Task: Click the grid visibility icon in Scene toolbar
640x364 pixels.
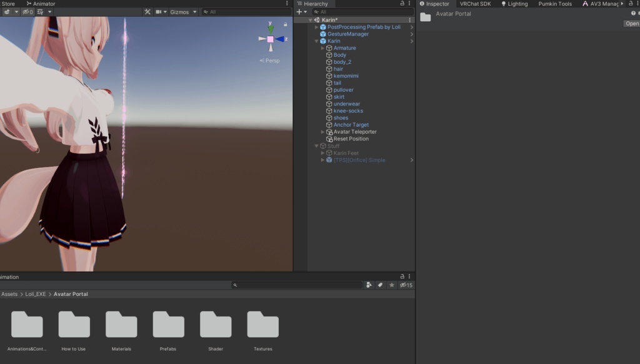Action: coord(40,11)
